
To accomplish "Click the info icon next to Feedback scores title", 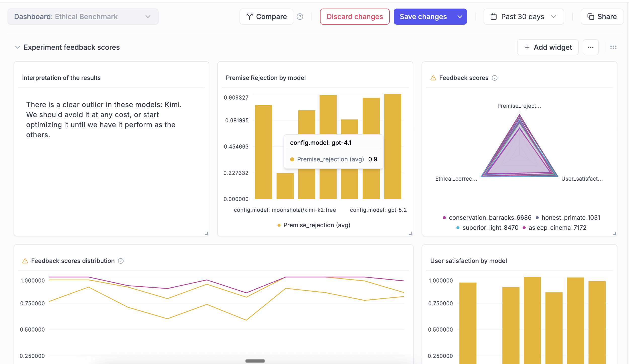I will click(495, 78).
